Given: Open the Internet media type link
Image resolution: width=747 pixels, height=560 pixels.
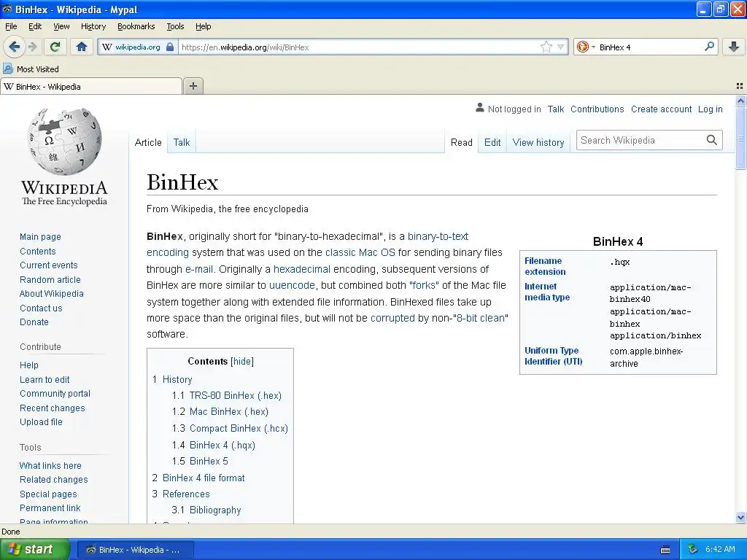Looking at the screenshot, I should pos(547,292).
